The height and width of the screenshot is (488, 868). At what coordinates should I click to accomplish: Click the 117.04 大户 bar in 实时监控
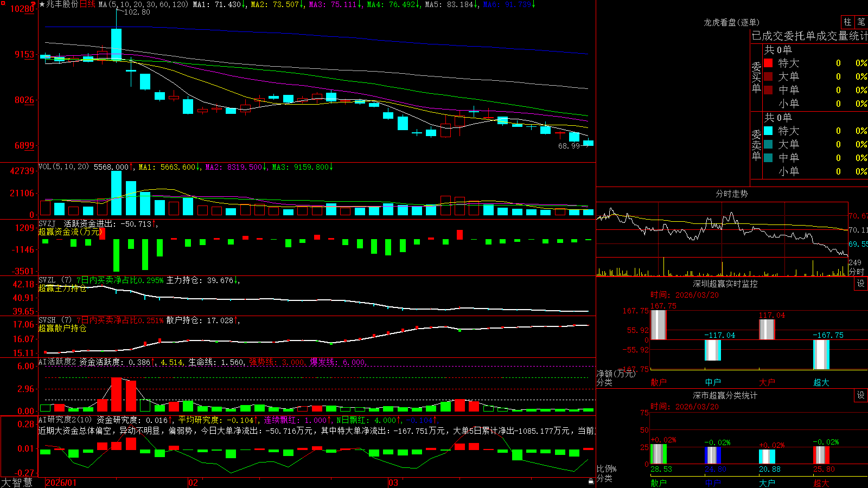767,330
